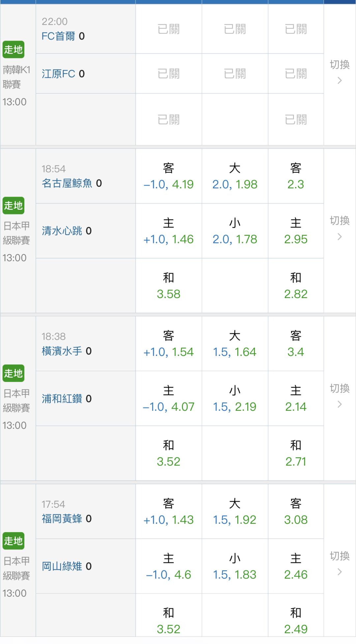Open the 名古屋鯨魚 team link

coord(67,183)
